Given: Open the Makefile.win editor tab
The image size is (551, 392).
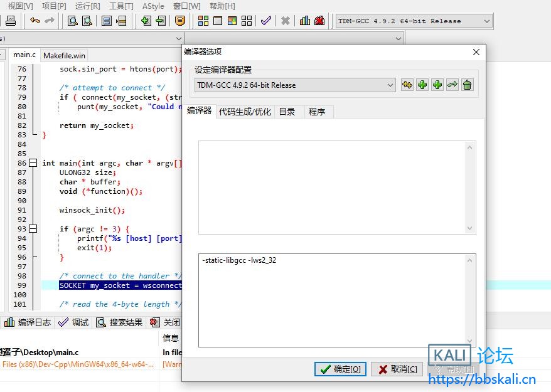Looking at the screenshot, I should [x=64, y=56].
